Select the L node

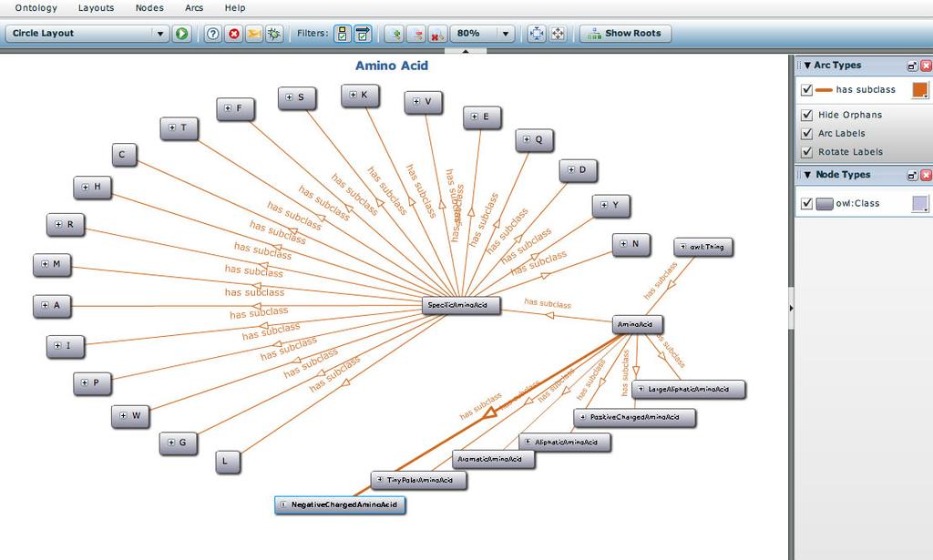pyautogui.click(x=228, y=461)
